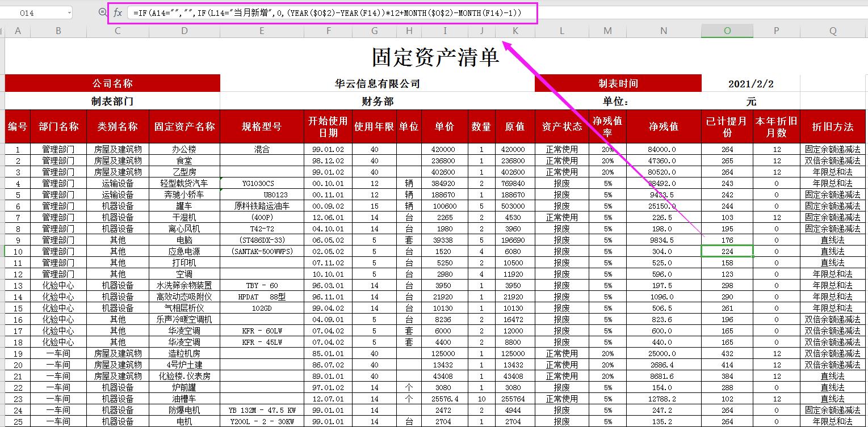Screen dimensions: 868x427
Task: Select column A header
Action: [x=18, y=32]
